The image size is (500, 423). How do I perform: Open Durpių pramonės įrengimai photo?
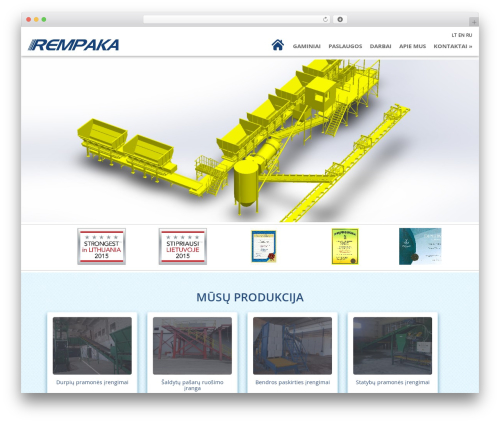[92, 346]
